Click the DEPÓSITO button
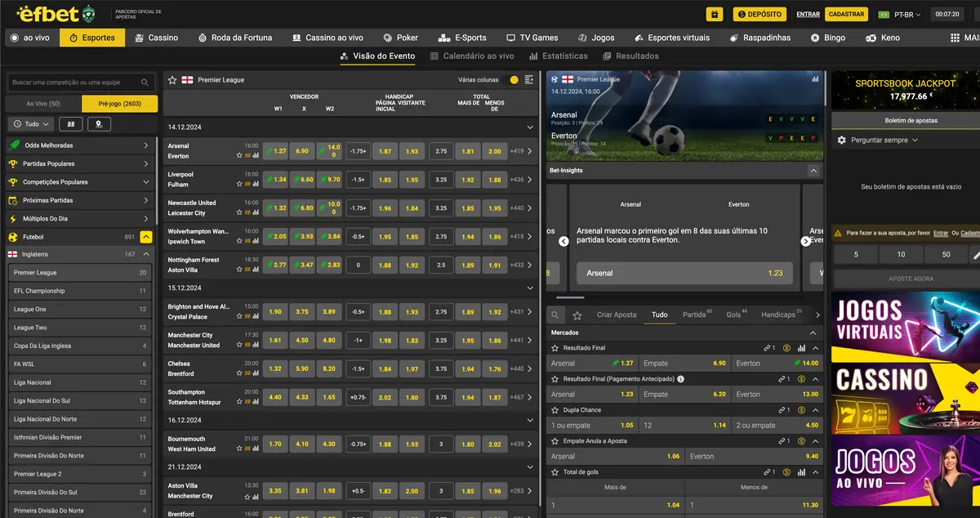The image size is (980, 518). (x=759, y=14)
